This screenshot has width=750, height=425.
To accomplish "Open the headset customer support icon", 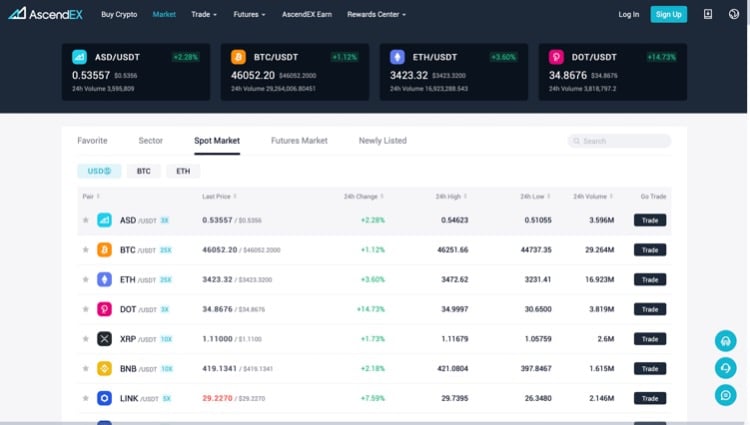I will 726,341.
